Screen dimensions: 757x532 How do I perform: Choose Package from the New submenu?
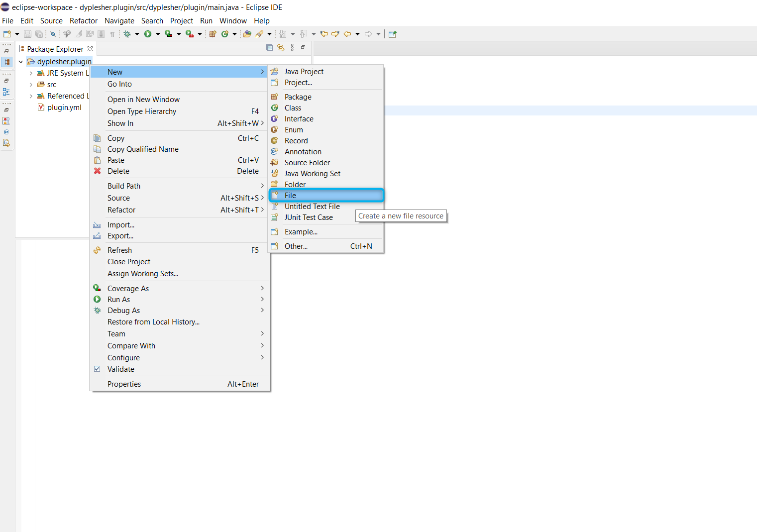[x=326, y=97]
